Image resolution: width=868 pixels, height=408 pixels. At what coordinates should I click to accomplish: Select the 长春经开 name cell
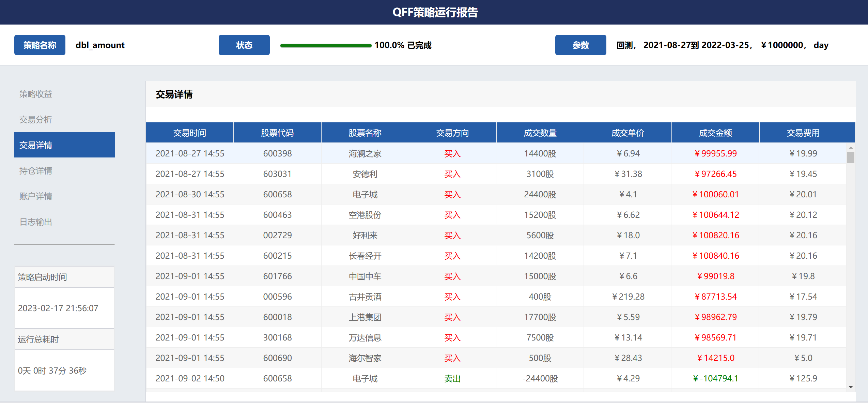[x=365, y=256]
